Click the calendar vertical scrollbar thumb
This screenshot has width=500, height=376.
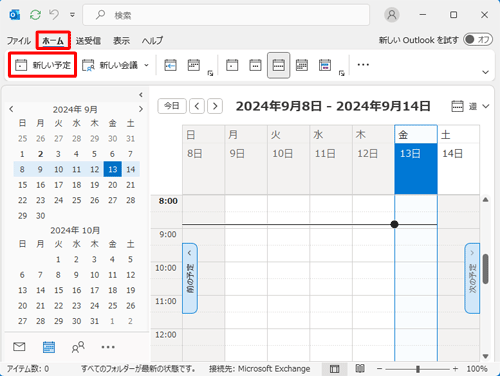[x=485, y=269]
